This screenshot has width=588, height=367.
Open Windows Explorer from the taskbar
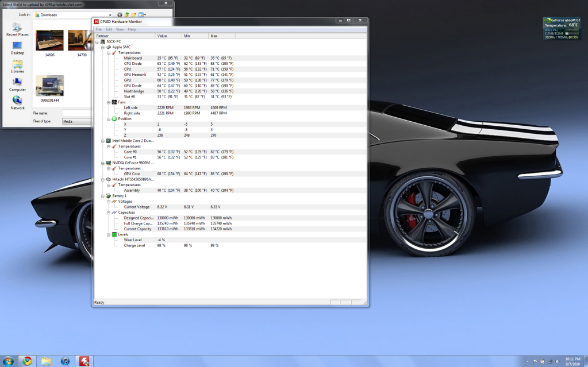[x=46, y=361]
